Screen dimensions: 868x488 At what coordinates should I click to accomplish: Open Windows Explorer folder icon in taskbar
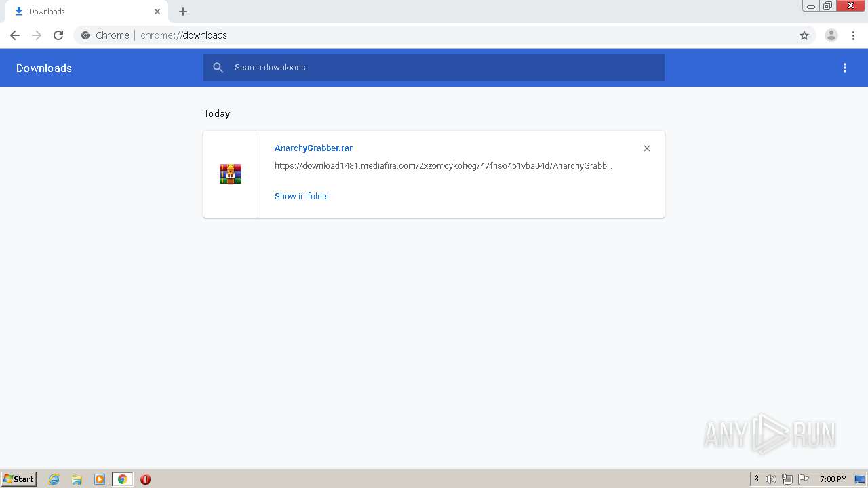tap(77, 479)
